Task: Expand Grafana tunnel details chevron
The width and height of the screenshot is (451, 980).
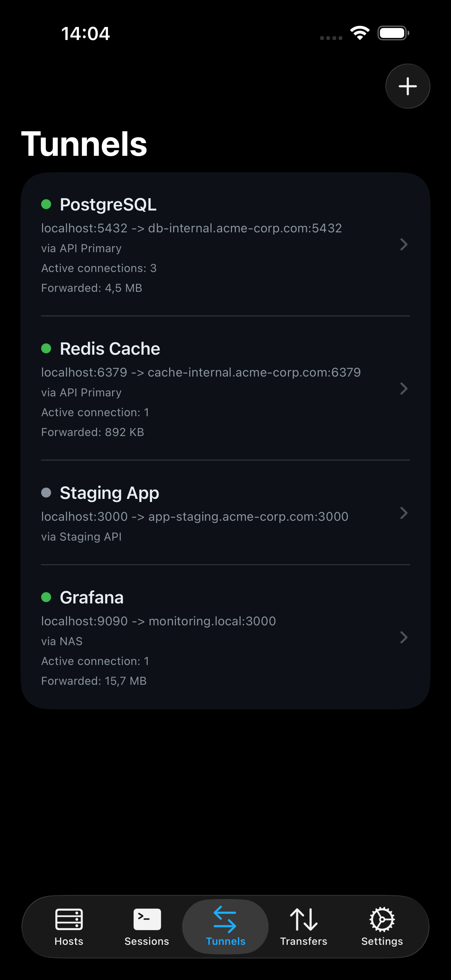Action: [404, 637]
